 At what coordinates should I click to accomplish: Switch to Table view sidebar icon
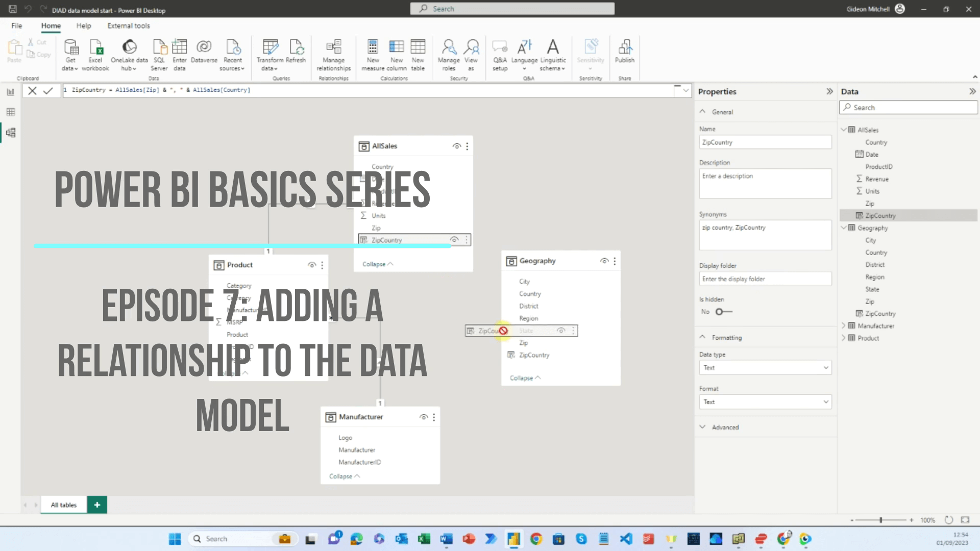coord(10,112)
